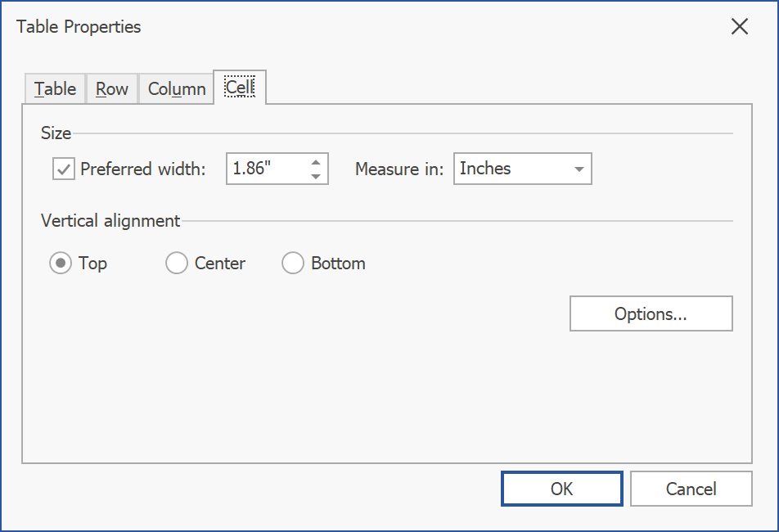Click the Cell tab
This screenshot has height=532, width=779.
pos(240,88)
